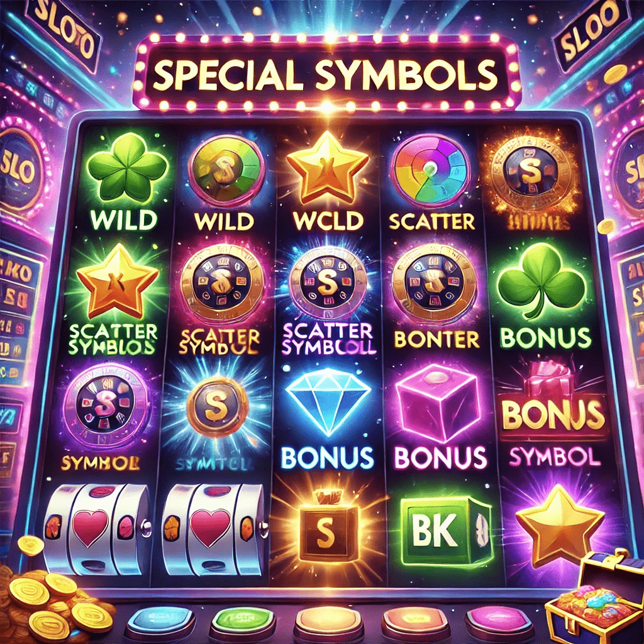
Task: Click the first heart slot reel
Action: [x=96, y=530]
